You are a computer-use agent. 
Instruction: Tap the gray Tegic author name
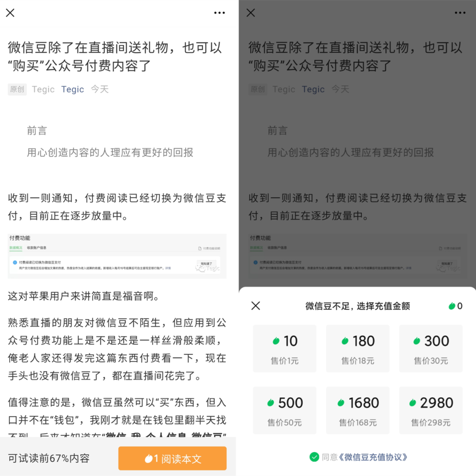coord(43,89)
